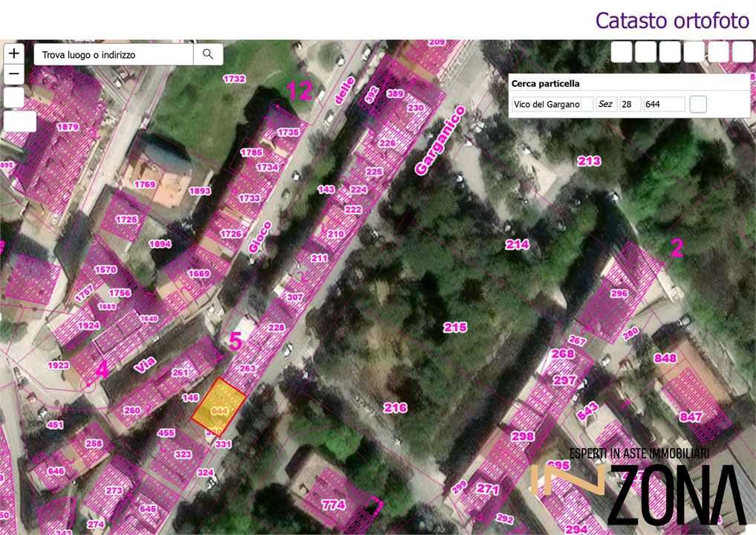This screenshot has height=535, width=756.
Task: Click the 'Vico del Gargano' municipality field
Action: click(x=552, y=104)
